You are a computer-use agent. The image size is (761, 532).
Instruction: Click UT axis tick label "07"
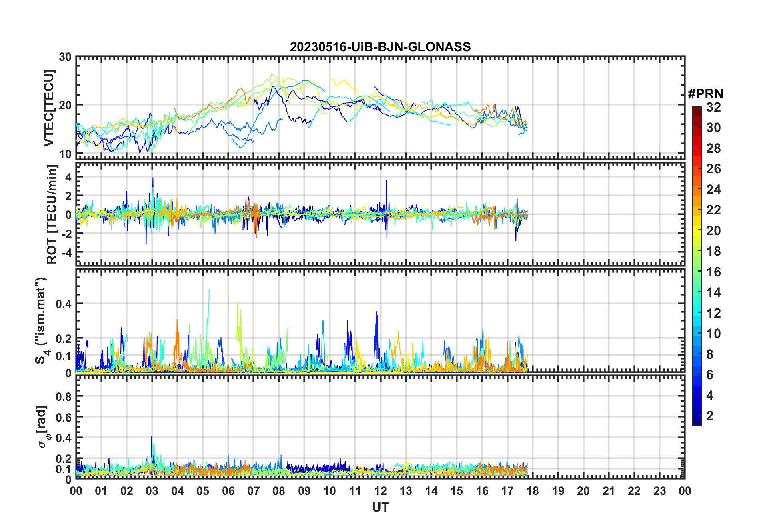coord(254,491)
